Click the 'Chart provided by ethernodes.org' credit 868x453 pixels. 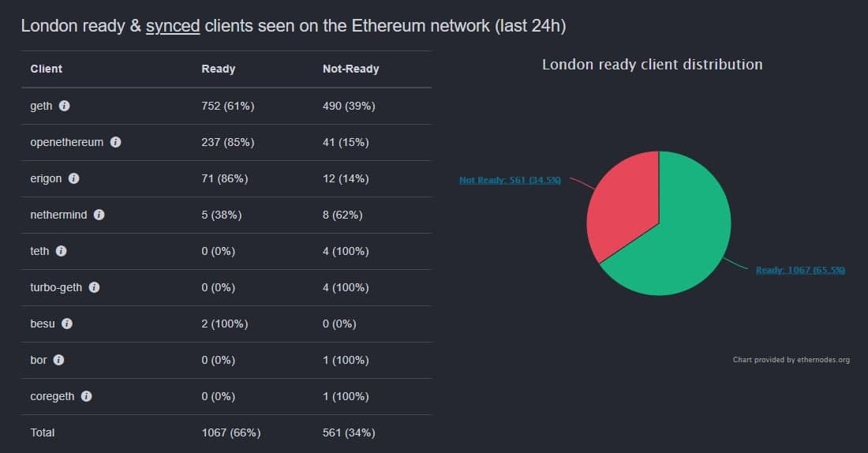pos(791,360)
